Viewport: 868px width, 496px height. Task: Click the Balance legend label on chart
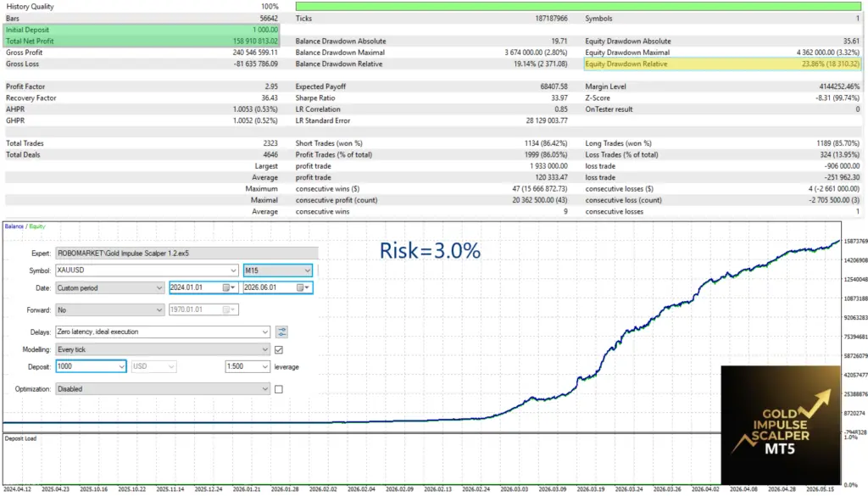click(x=14, y=226)
